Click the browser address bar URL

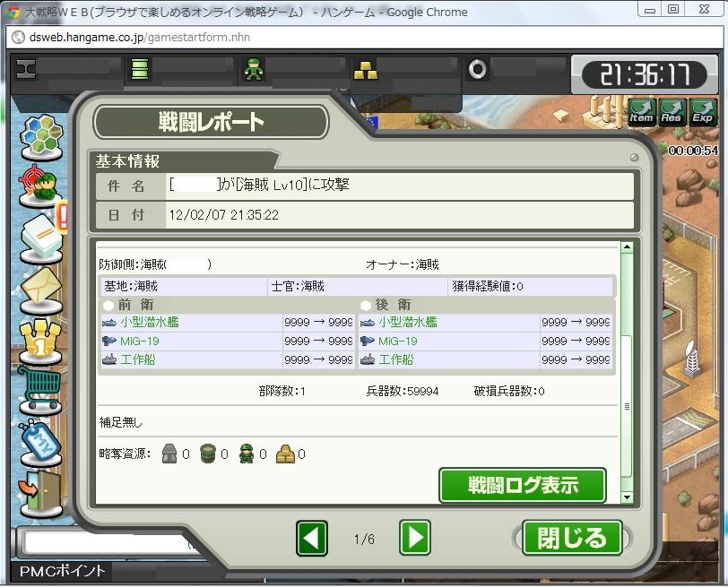point(139,37)
